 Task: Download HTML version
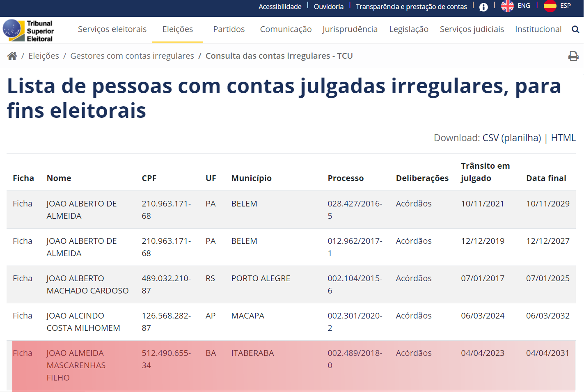click(563, 138)
